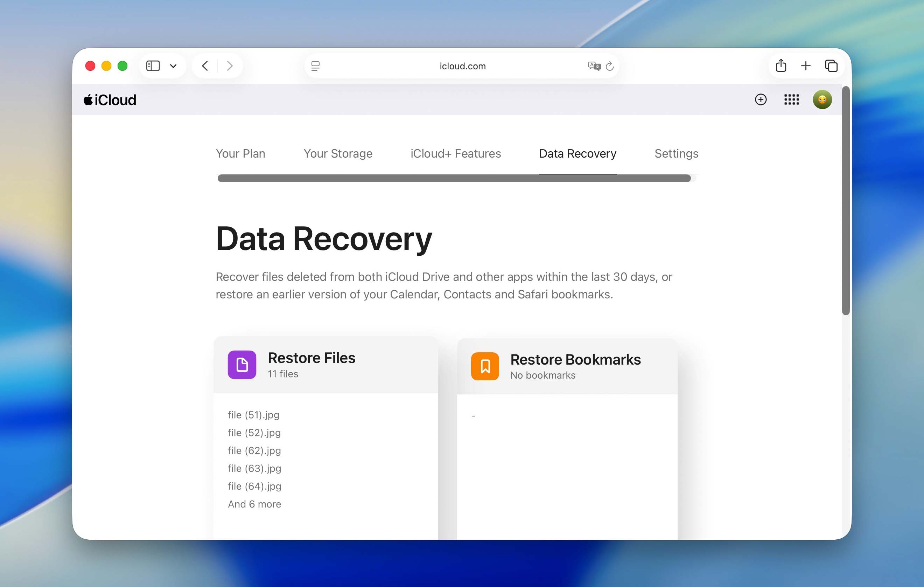Image resolution: width=924 pixels, height=587 pixels.
Task: Reload the current page
Action: (610, 66)
